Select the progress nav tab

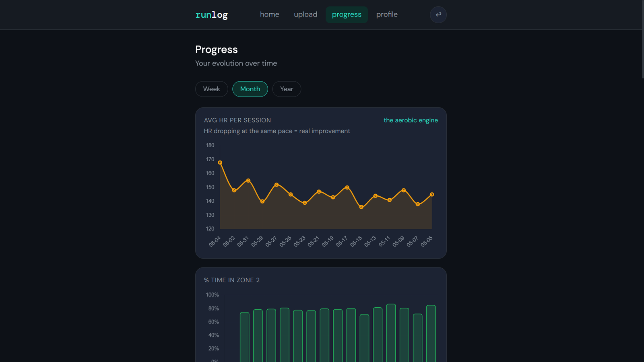[347, 14]
